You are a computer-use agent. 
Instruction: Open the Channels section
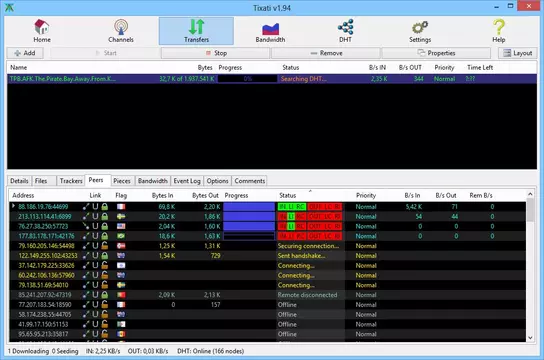121,31
